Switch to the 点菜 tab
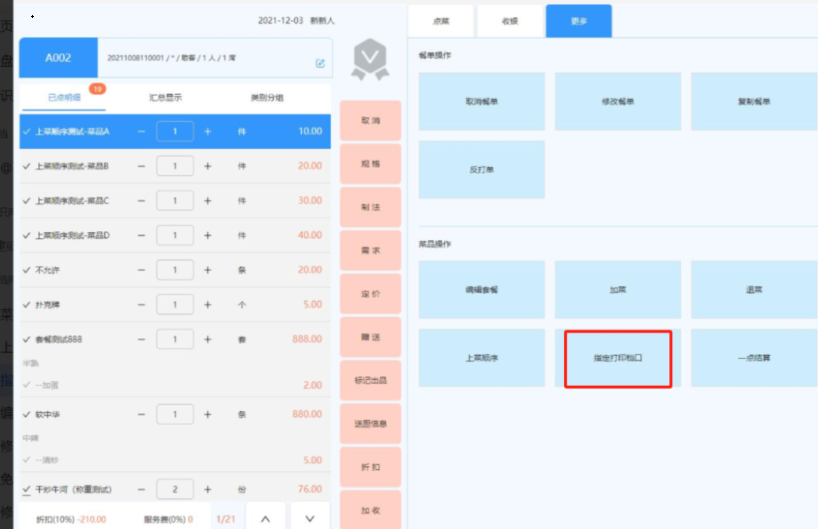 [x=441, y=21]
